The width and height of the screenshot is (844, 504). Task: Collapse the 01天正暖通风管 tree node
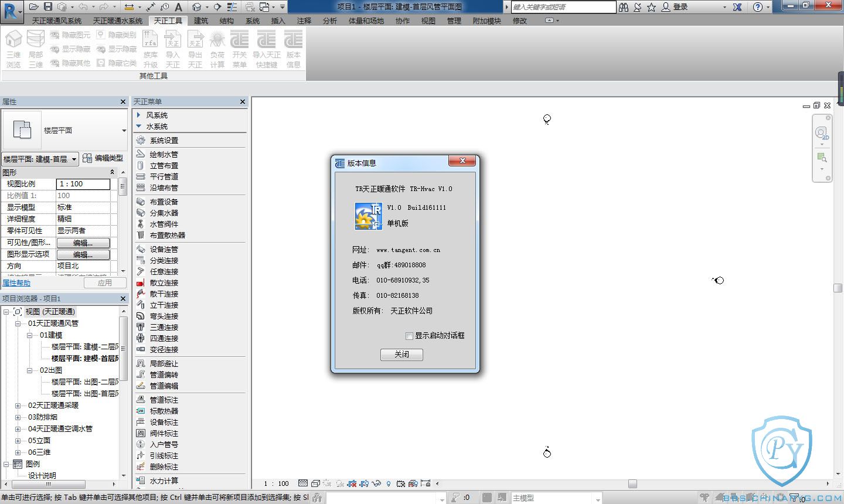tap(18, 323)
